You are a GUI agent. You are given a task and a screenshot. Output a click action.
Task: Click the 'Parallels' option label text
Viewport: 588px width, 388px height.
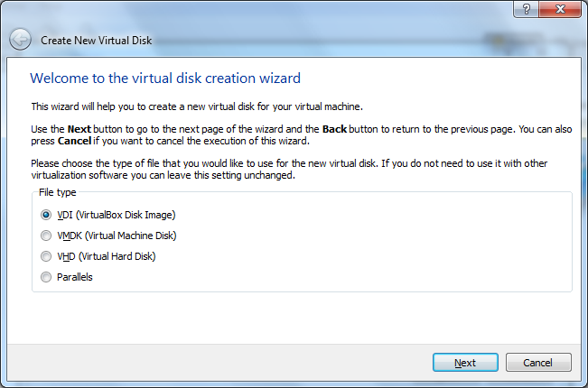pos(75,277)
